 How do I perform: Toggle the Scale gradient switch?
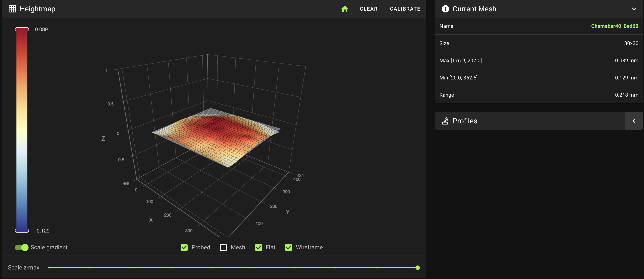[22, 248]
